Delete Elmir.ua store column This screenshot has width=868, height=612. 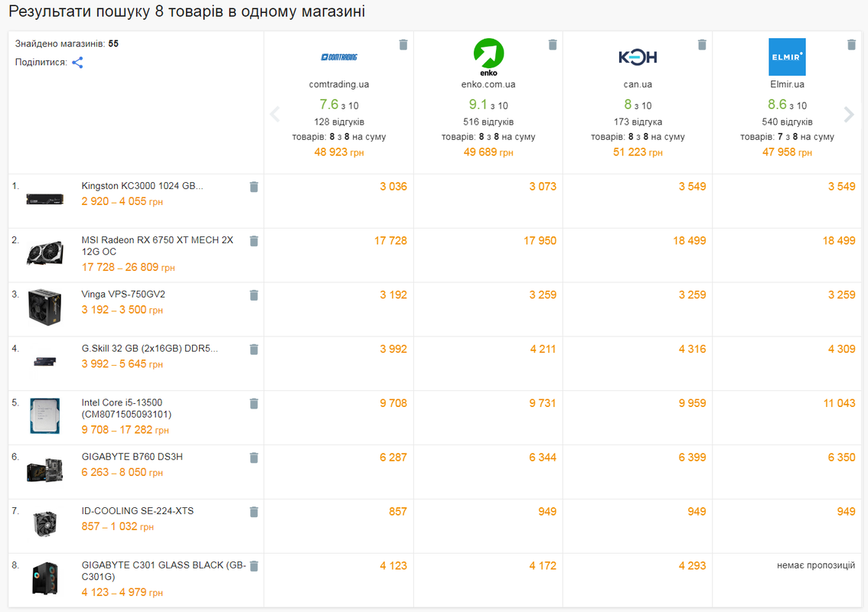coord(851,44)
